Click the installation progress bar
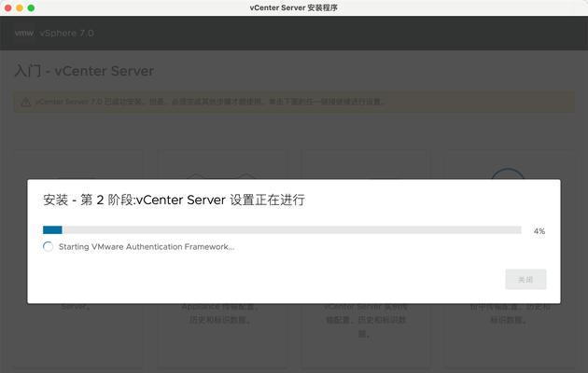This screenshot has height=373, width=588. 282,230
